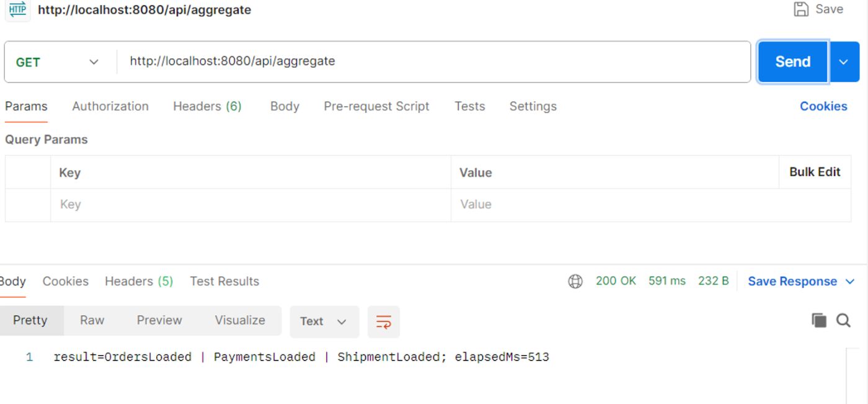Search the response with magnifier icon
868x404 pixels.
tap(843, 320)
